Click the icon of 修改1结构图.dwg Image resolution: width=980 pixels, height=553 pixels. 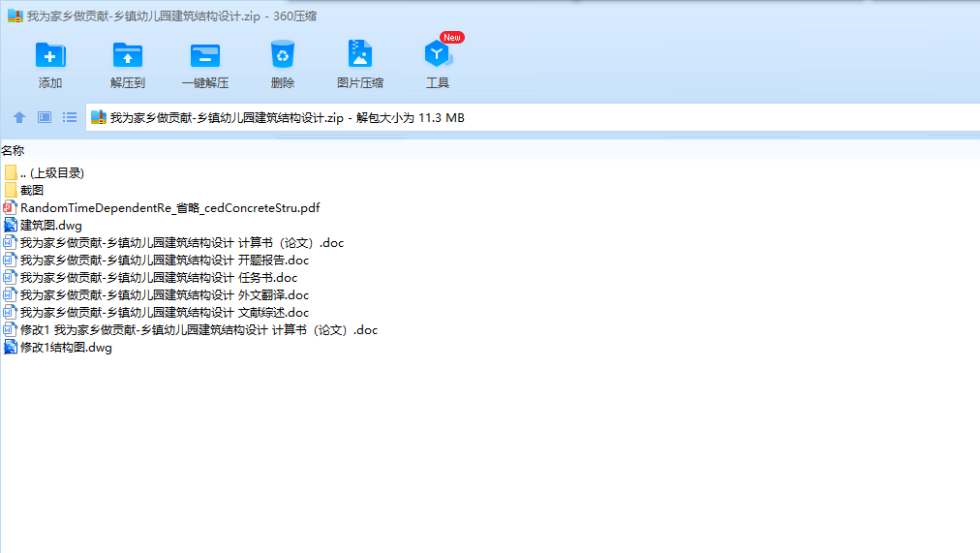11,348
